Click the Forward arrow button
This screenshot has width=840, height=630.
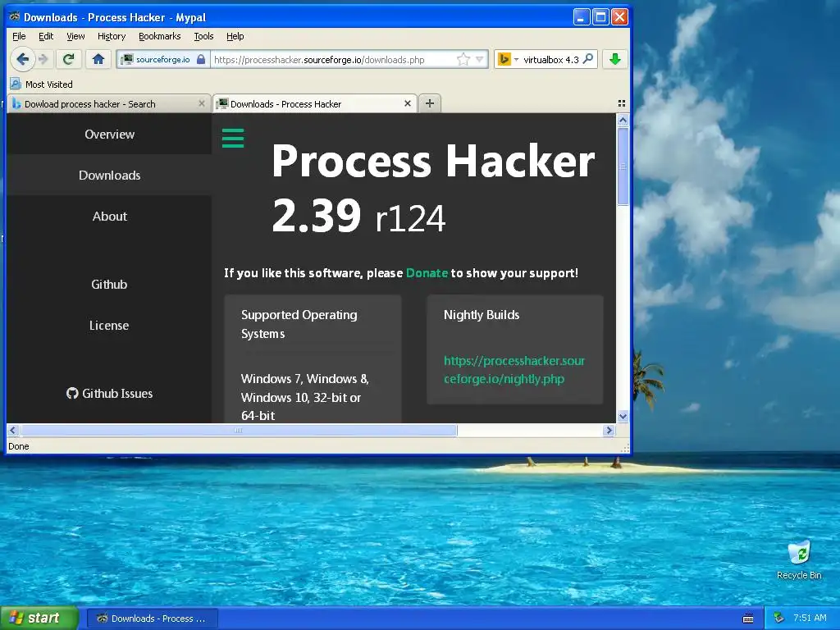43,59
